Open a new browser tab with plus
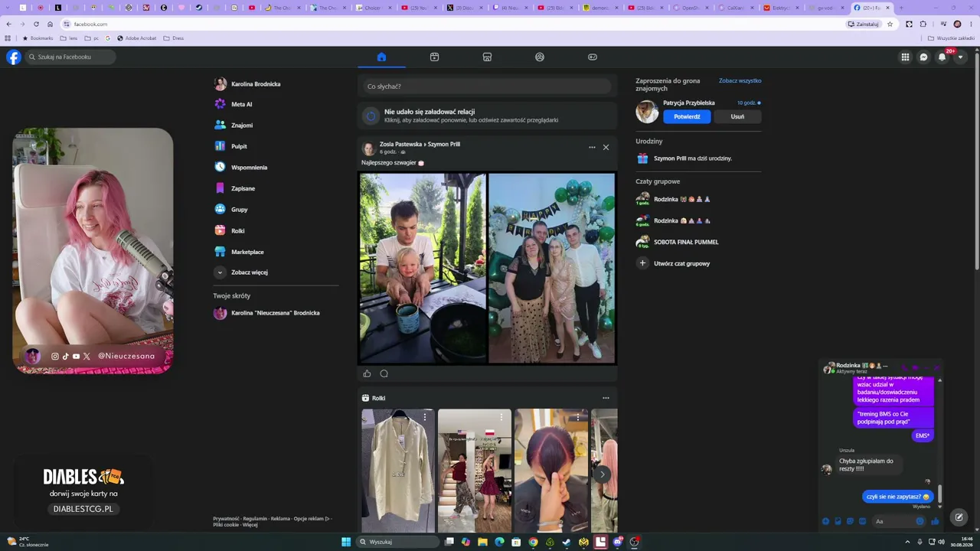This screenshot has width=980, height=551. pyautogui.click(x=900, y=8)
